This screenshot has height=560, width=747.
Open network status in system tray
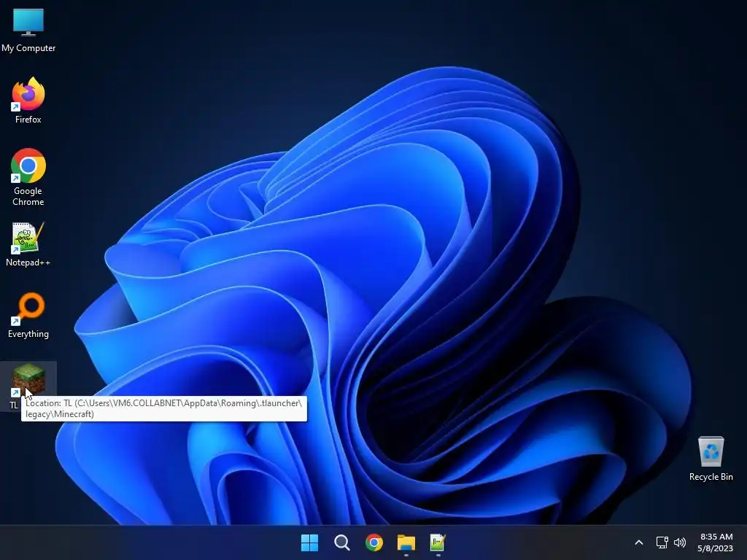(662, 542)
